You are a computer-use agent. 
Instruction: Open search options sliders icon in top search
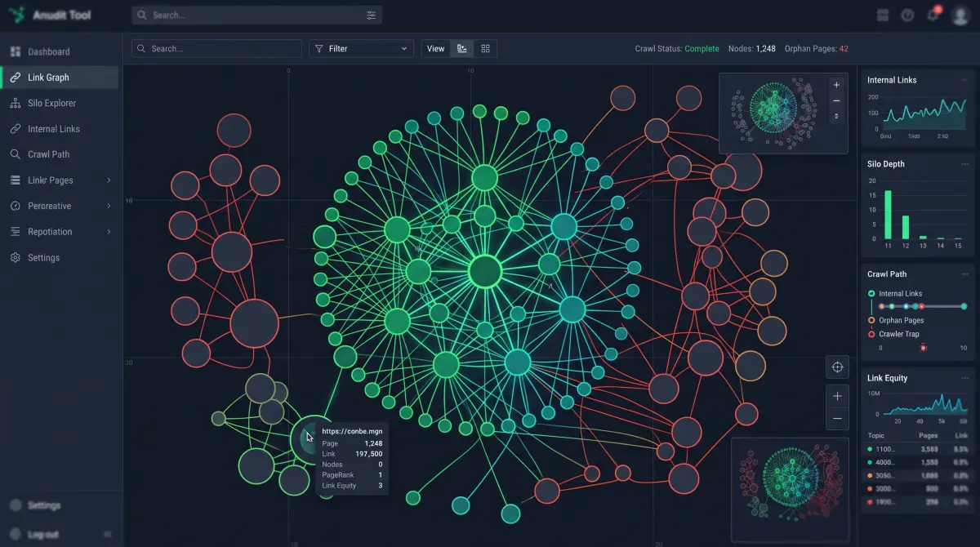pyautogui.click(x=372, y=15)
